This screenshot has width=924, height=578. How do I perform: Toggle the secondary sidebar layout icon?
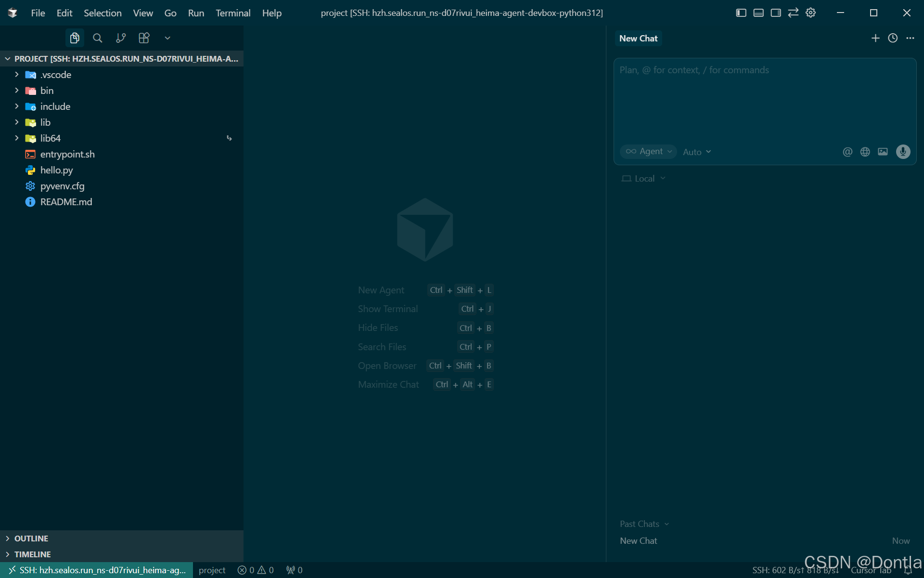(x=776, y=13)
